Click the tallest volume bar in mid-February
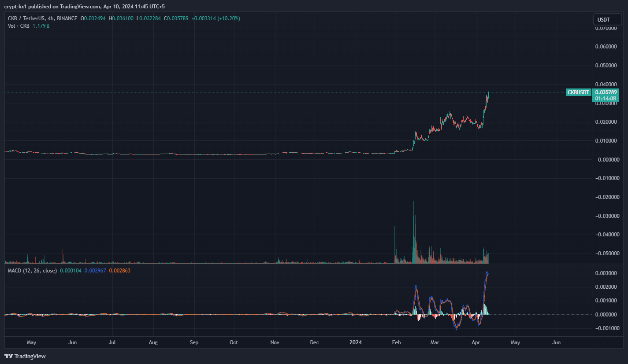Image resolution: width=628 pixels, height=364 pixels. click(414, 232)
